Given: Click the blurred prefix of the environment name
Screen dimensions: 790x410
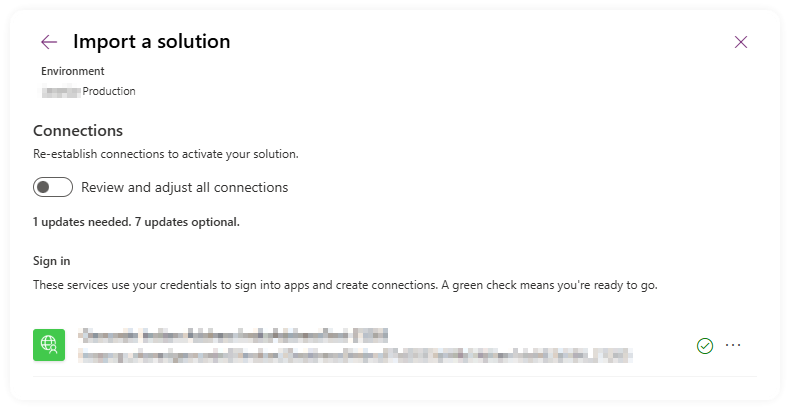Looking at the screenshot, I should tap(61, 92).
